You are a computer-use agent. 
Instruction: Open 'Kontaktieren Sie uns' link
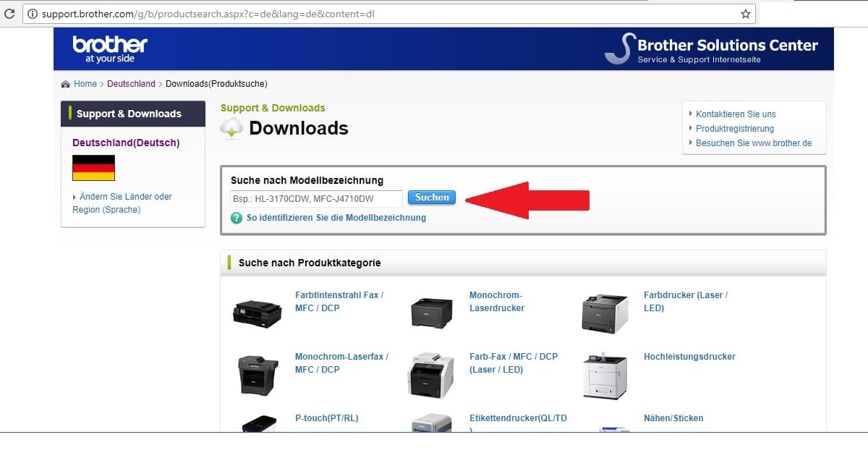[x=736, y=114]
